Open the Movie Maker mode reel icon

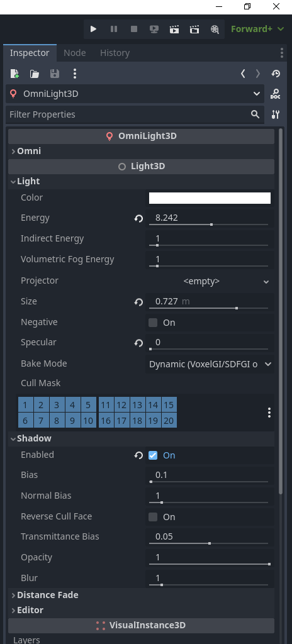(x=214, y=29)
